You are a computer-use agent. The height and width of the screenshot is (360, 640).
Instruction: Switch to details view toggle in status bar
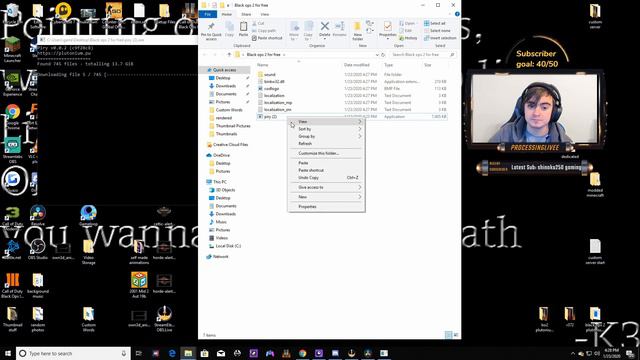pos(449,335)
